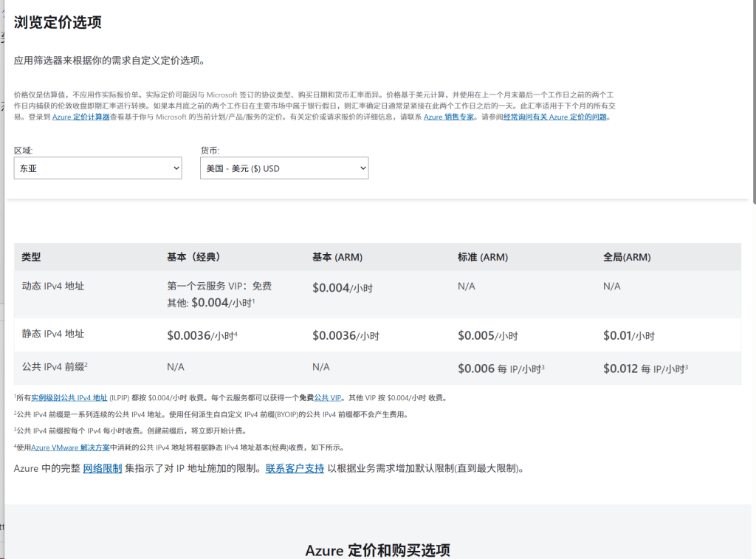
Task: Select 公共 IPv4 前缀 price $0.012 每 IP/小时
Action: pyautogui.click(x=645, y=368)
